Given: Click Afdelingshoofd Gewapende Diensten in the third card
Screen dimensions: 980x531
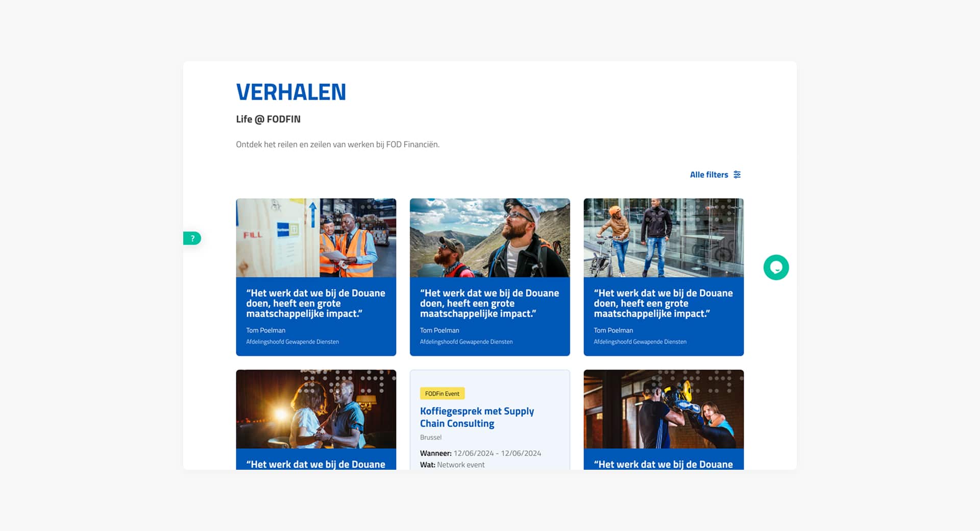Looking at the screenshot, I should 640,342.
